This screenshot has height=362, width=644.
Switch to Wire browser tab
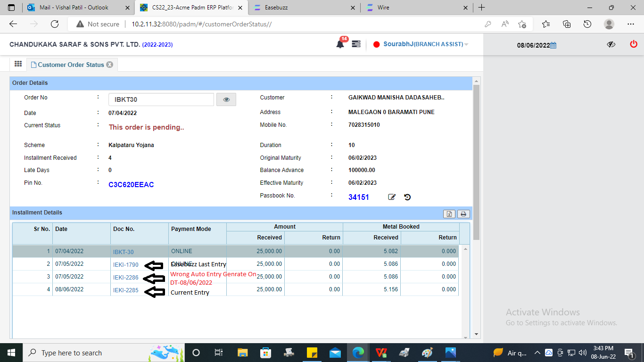416,8
